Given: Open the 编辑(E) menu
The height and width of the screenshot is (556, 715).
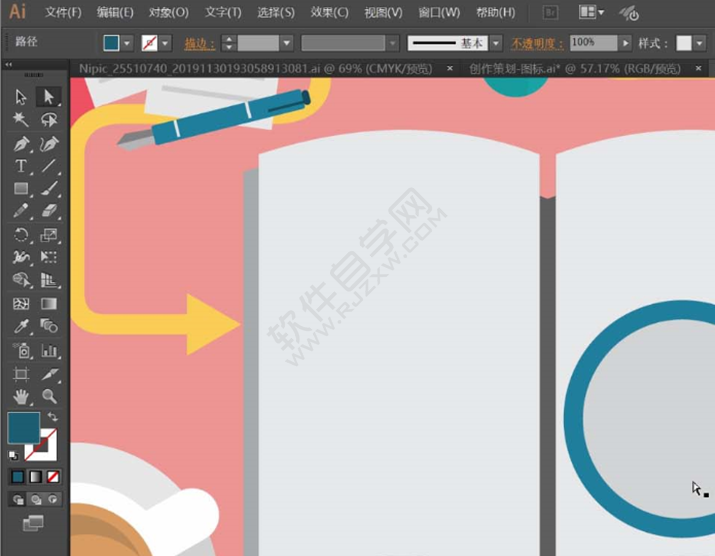Looking at the screenshot, I should pos(114,12).
